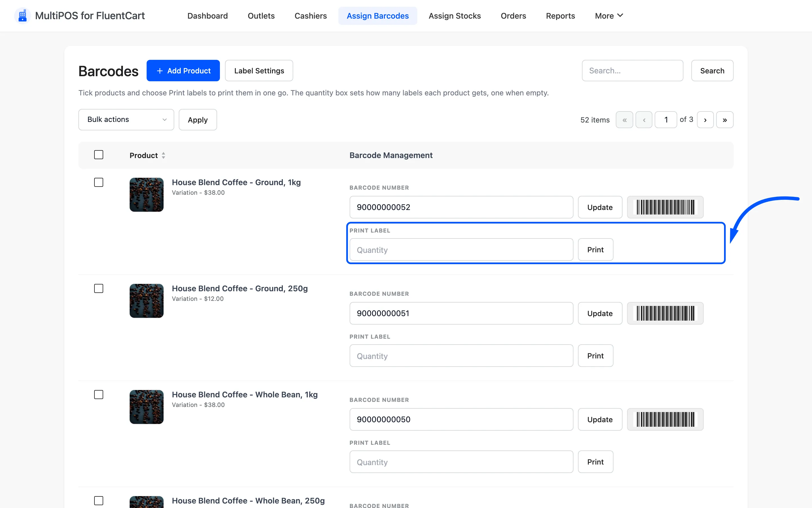Click the MultiPOS logo icon
812x508 pixels.
pyautogui.click(x=22, y=16)
